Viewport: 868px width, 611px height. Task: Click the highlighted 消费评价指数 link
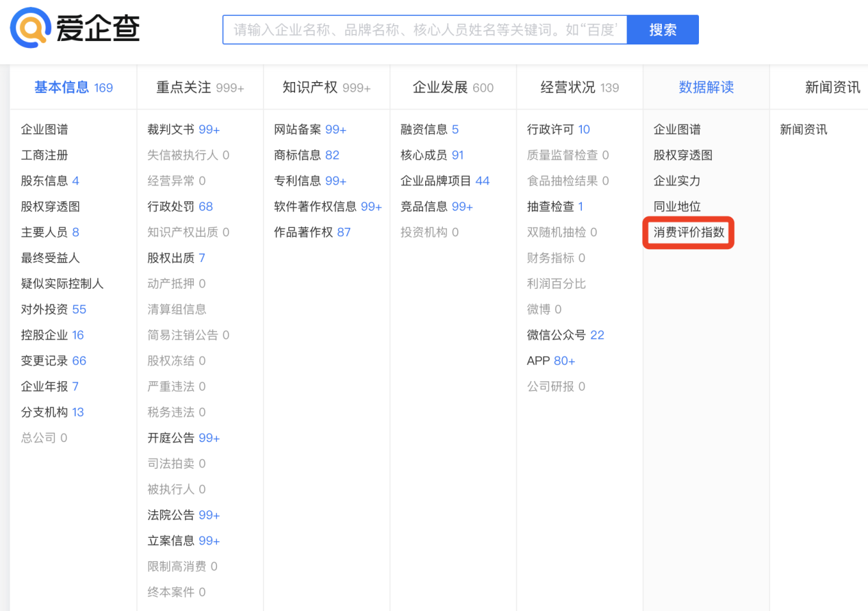689,233
